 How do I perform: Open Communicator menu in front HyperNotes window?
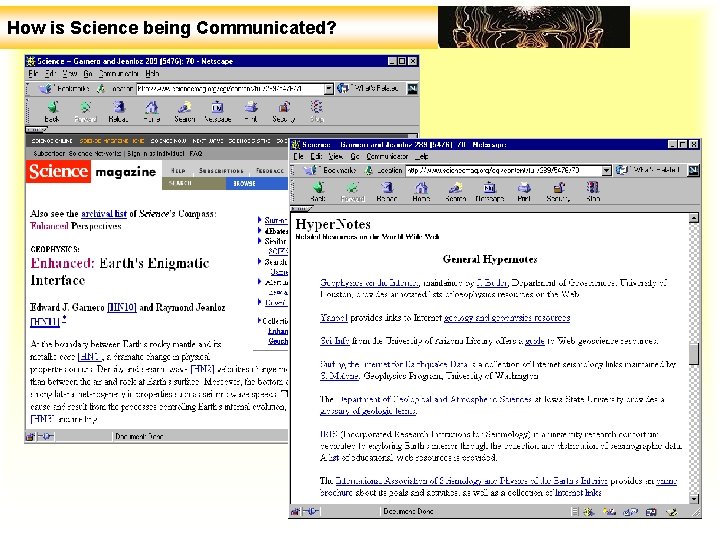(387, 157)
